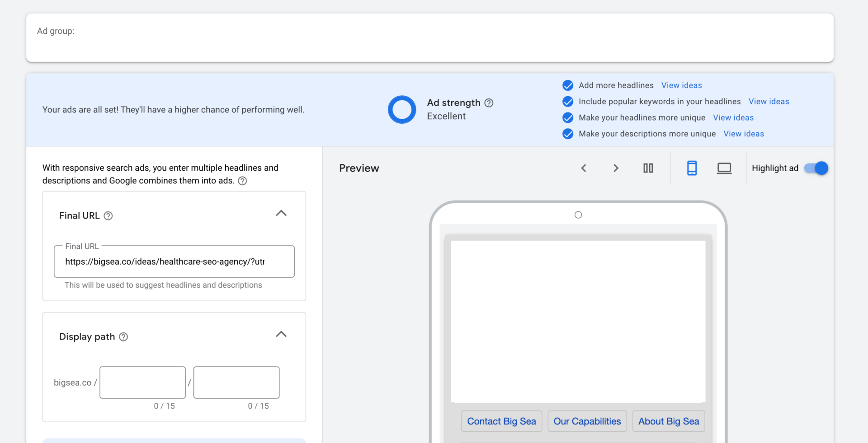Viewport: 868px width, 443px height.
Task: Switch preview to mobile device
Action: coord(692,168)
